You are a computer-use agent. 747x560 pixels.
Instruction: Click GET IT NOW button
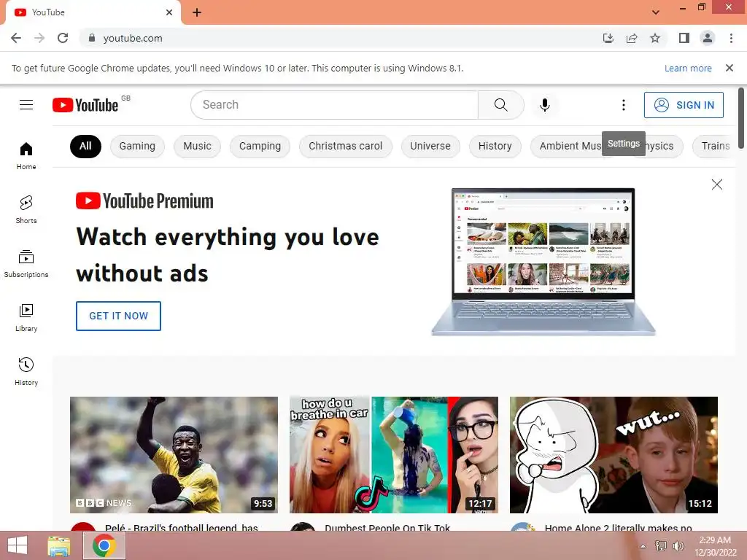[119, 316]
